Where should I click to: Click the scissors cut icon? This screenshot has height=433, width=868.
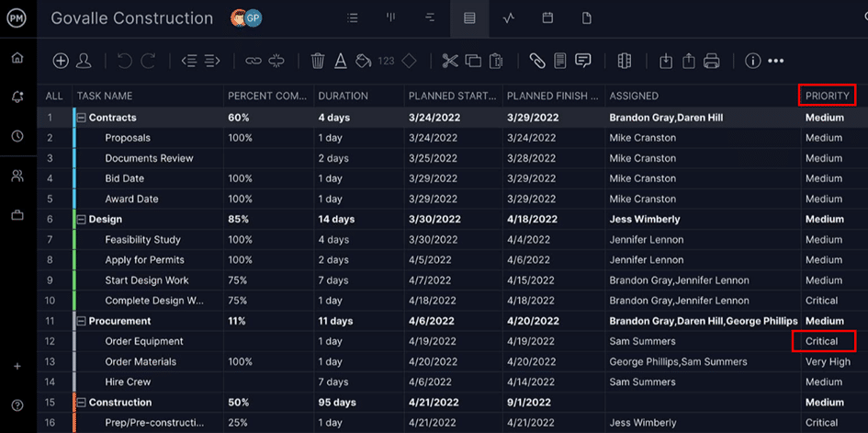pos(449,61)
